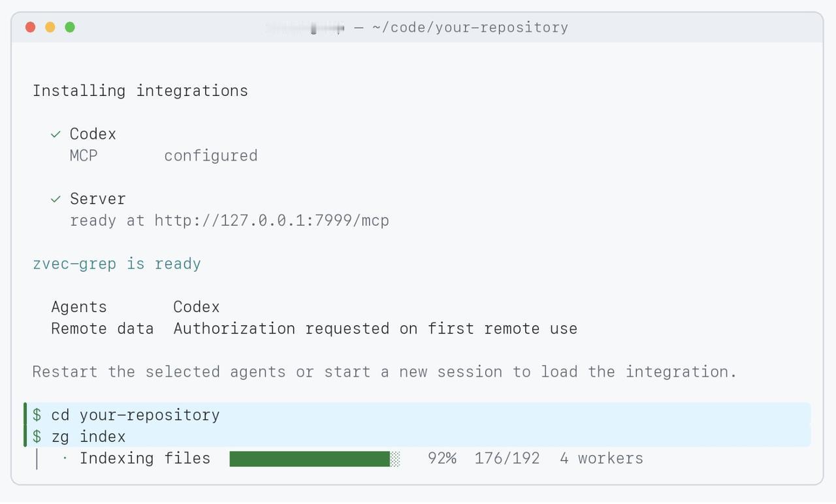Click the 92% progress percentage
This screenshot has height=504, width=836.
(x=442, y=458)
